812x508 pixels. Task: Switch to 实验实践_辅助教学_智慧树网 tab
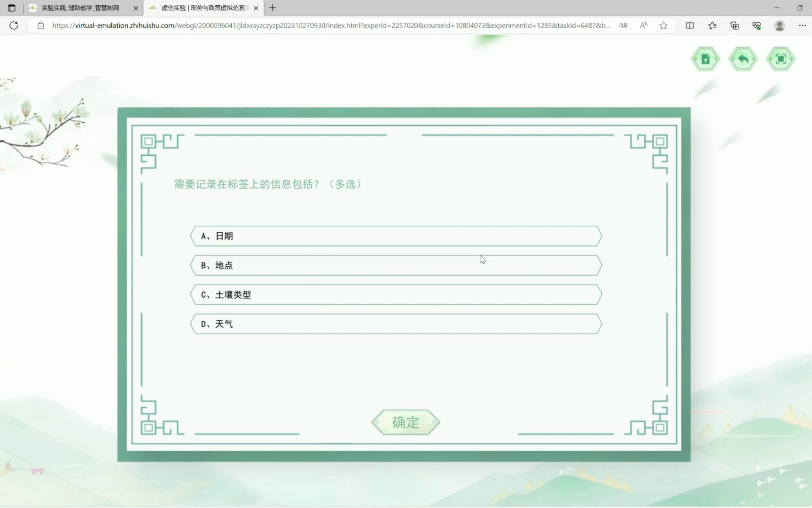click(80, 8)
